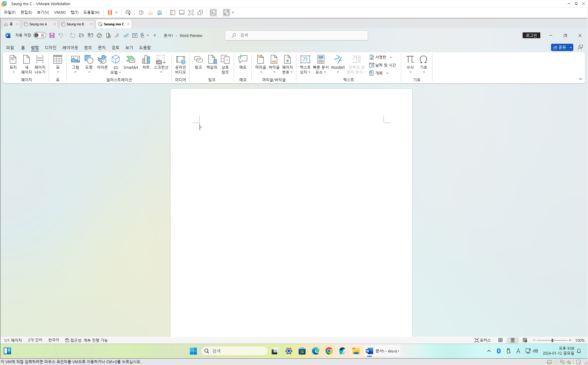Add a comment with 메모 icon

(x=243, y=62)
